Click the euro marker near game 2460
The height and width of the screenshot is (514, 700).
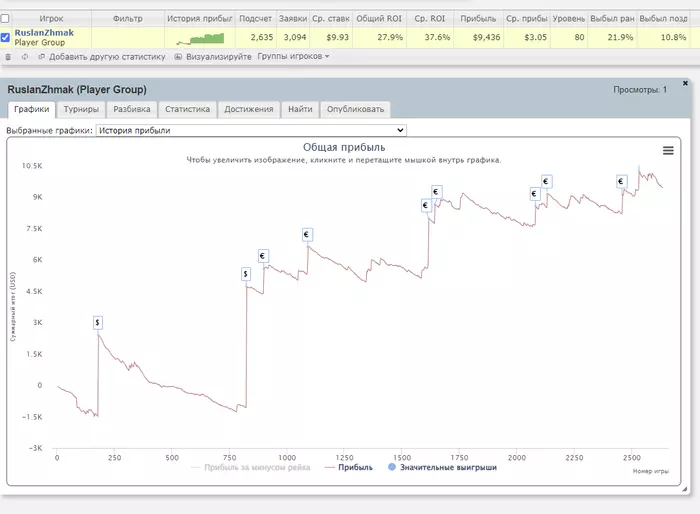coord(621,181)
